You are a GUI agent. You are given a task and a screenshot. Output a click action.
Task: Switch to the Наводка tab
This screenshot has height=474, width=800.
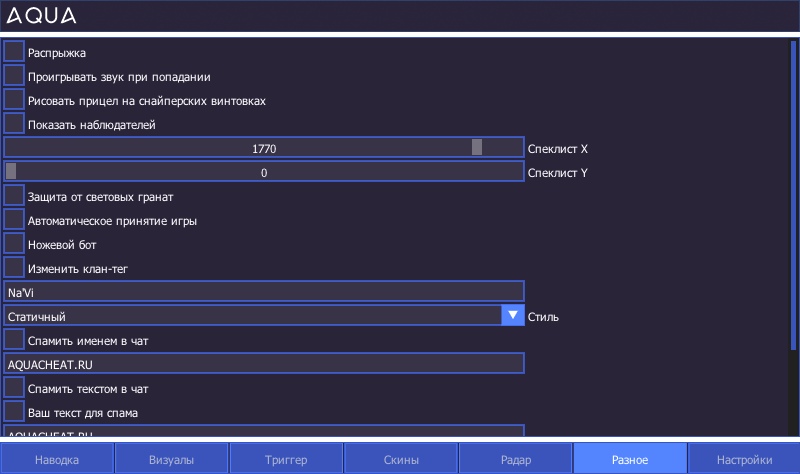pyautogui.click(x=57, y=459)
